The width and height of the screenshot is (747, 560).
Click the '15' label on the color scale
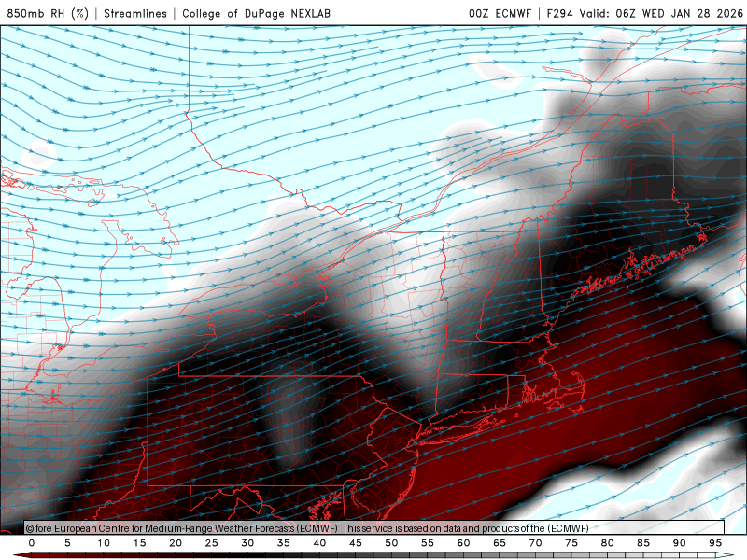pos(139,543)
